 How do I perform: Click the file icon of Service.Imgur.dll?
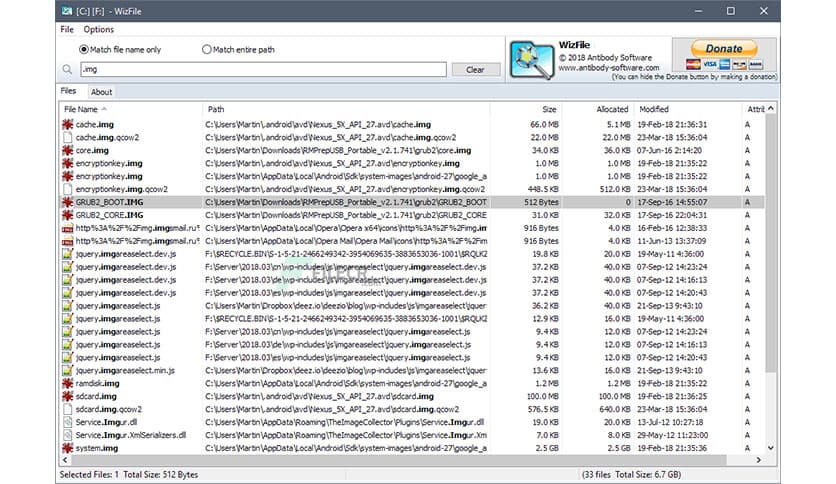pyautogui.click(x=67, y=422)
